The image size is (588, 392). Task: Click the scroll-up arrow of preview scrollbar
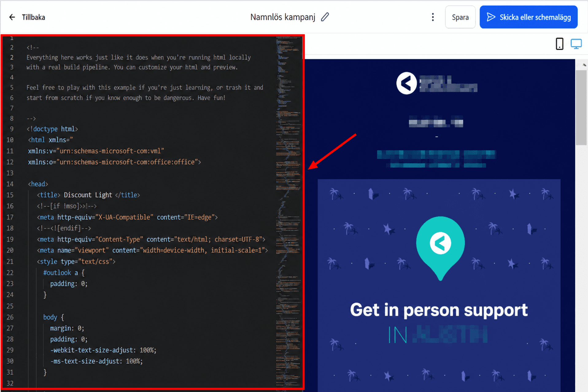click(584, 65)
